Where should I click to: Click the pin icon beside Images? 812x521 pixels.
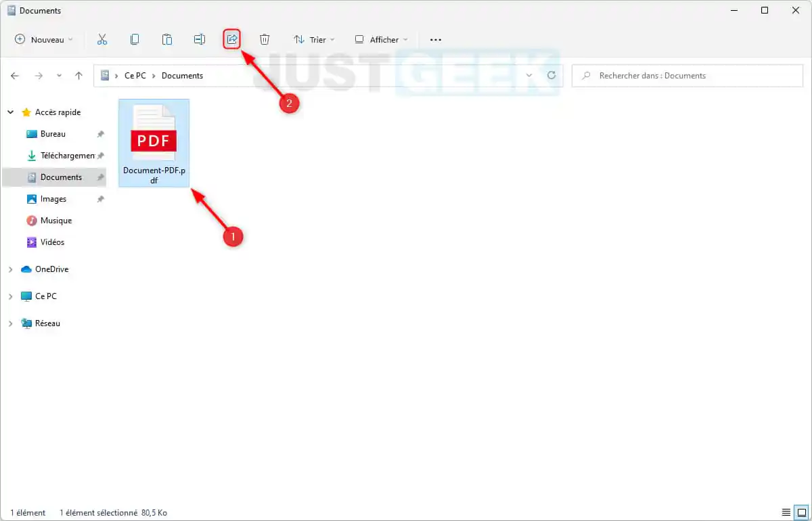click(x=100, y=199)
